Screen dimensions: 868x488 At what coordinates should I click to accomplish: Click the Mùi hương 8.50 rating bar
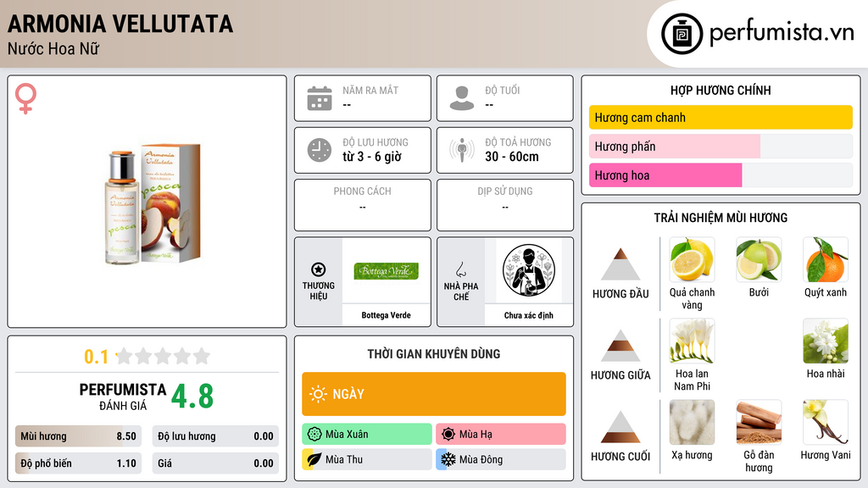[x=78, y=436]
